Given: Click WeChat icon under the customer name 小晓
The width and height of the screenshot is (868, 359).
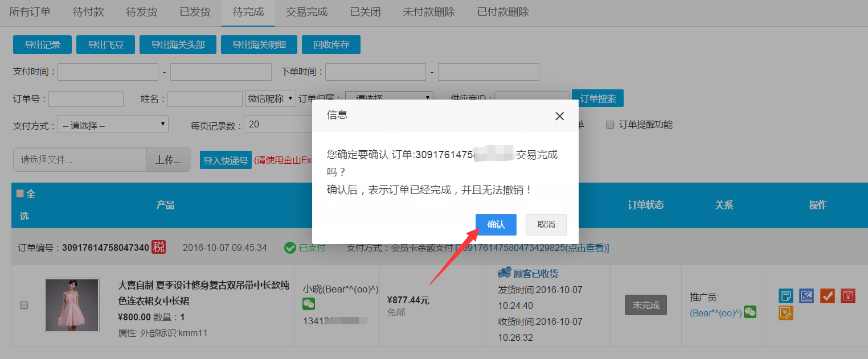Looking at the screenshot, I should tap(309, 304).
